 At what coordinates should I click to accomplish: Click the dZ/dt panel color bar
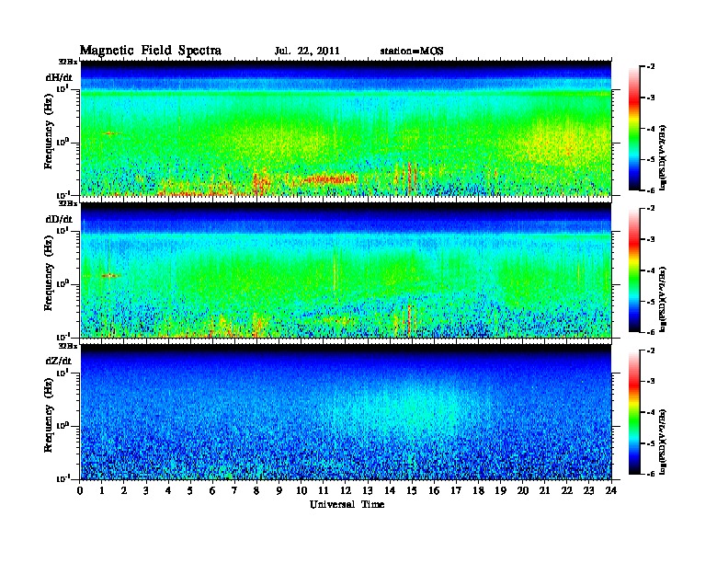(x=634, y=412)
